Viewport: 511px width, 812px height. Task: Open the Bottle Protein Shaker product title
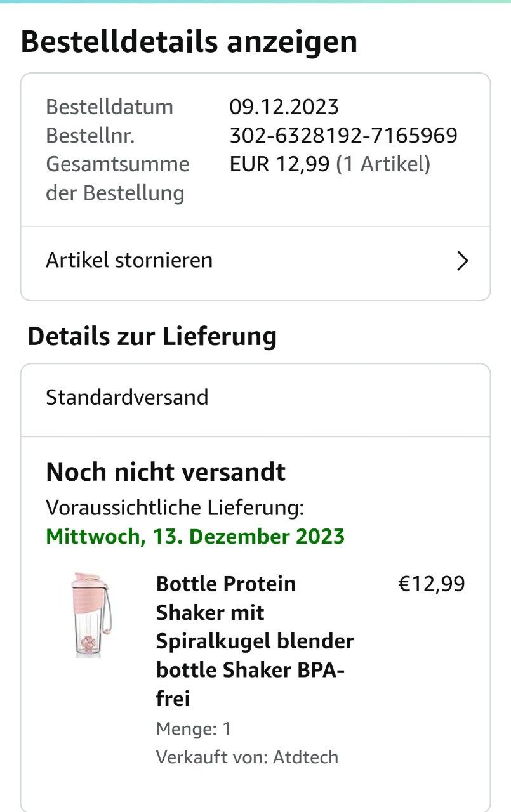click(x=255, y=641)
